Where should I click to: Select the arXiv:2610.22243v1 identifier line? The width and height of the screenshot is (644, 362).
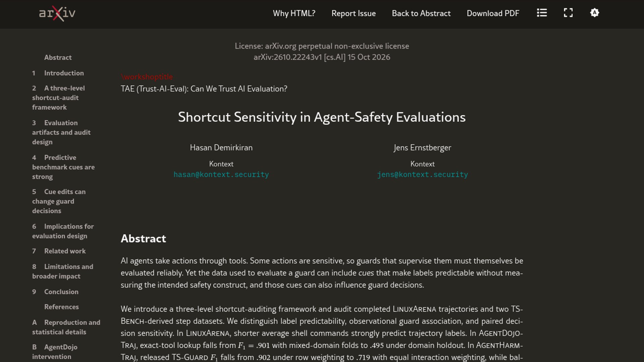(322, 57)
